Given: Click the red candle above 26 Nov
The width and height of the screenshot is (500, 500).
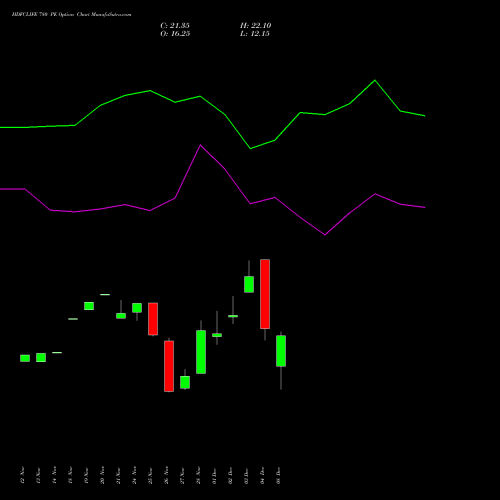Looking at the screenshot, I should pyautogui.click(x=169, y=366).
